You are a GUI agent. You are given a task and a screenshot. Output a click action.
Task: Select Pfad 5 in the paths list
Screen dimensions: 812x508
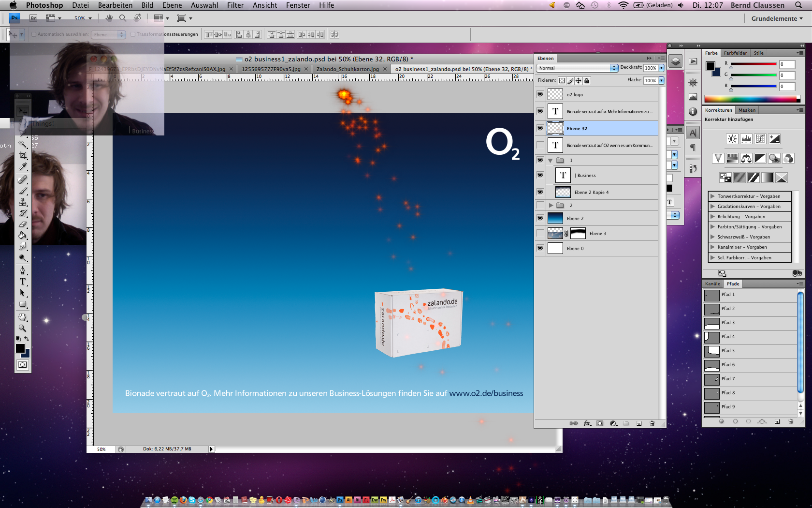(x=728, y=351)
